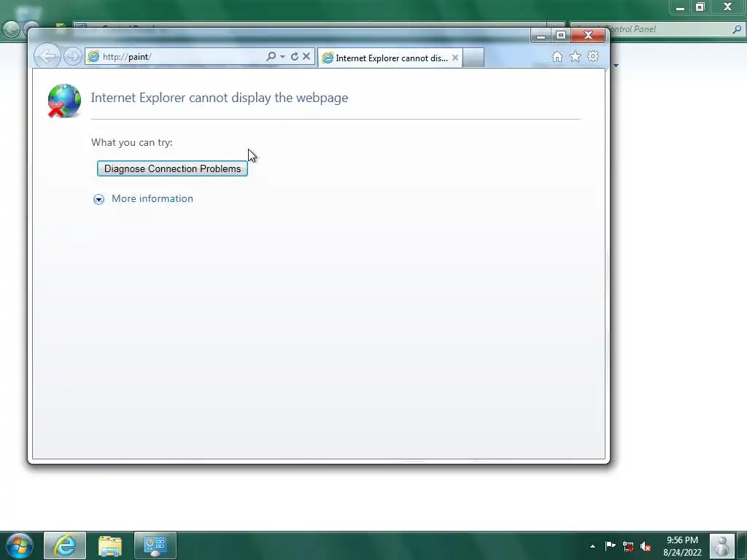
Task: Click the Control Panel search magnifier icon
Action: [x=737, y=29]
